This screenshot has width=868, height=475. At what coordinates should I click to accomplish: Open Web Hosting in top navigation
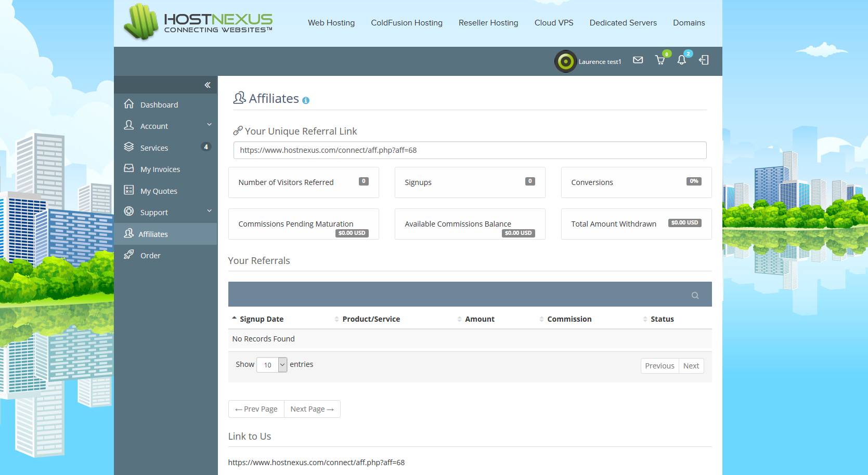331,23
